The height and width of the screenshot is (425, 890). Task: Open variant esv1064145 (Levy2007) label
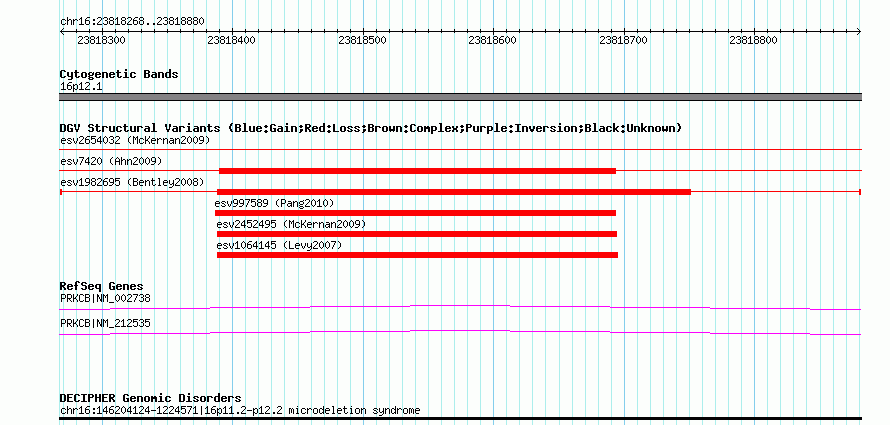click(279, 245)
